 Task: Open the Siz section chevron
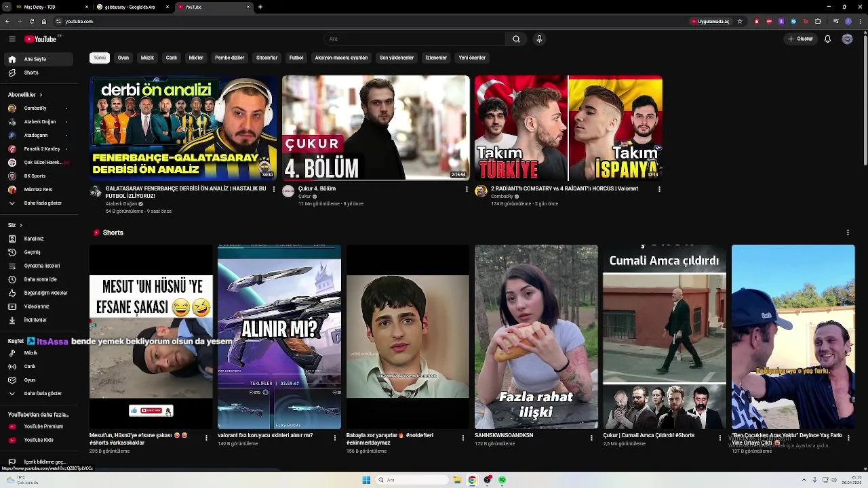pos(21,225)
